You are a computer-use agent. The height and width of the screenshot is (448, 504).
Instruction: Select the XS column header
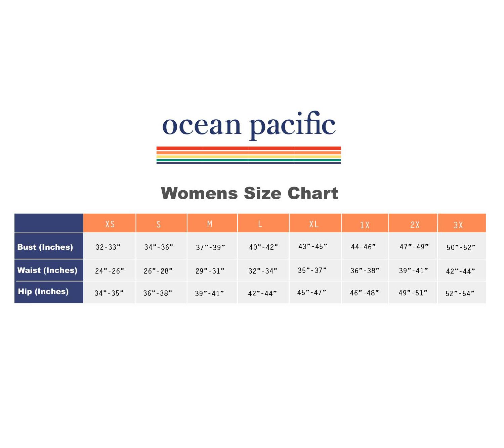click(x=110, y=224)
